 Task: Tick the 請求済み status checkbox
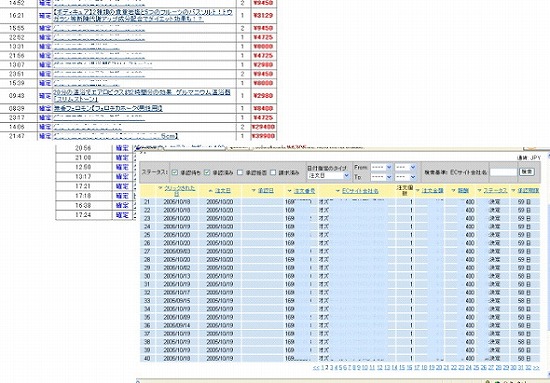pos(273,172)
